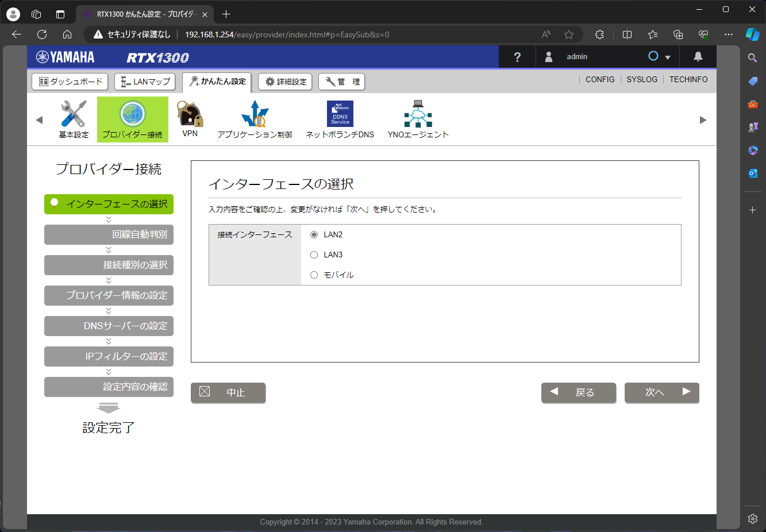The height and width of the screenshot is (532, 766).
Task: Click the browser back arrow
Action: [17, 34]
